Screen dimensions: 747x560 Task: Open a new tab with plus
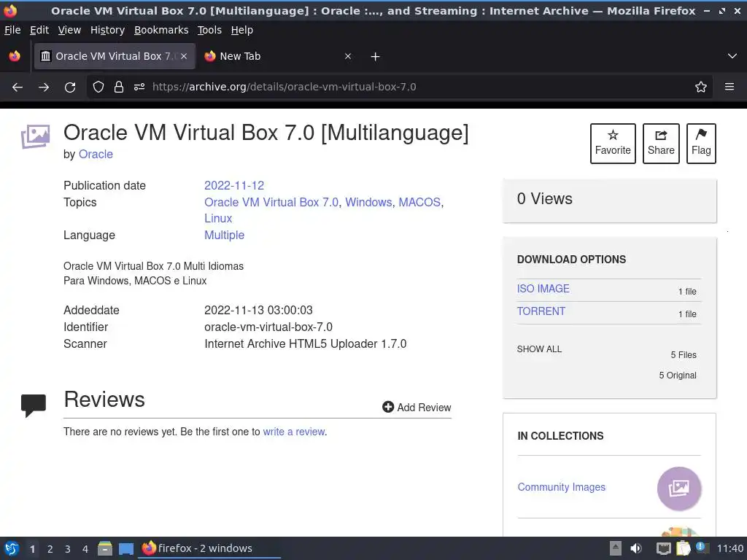point(376,57)
